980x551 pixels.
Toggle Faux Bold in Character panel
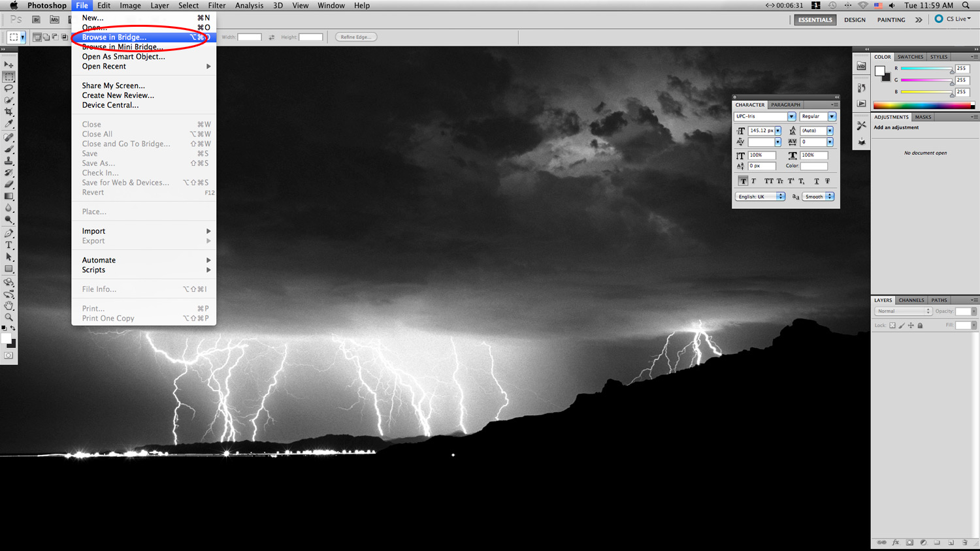(743, 181)
